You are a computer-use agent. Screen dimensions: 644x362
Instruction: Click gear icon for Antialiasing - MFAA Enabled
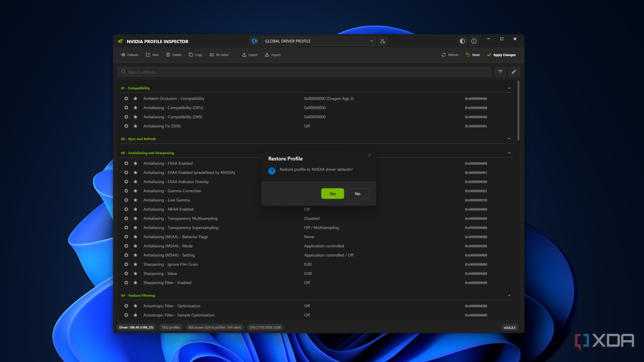[x=126, y=209]
